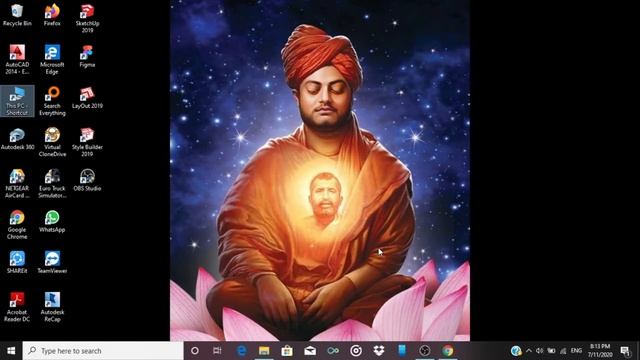Show hidden system tray icons
This screenshot has height=360, width=640.
click(x=529, y=351)
